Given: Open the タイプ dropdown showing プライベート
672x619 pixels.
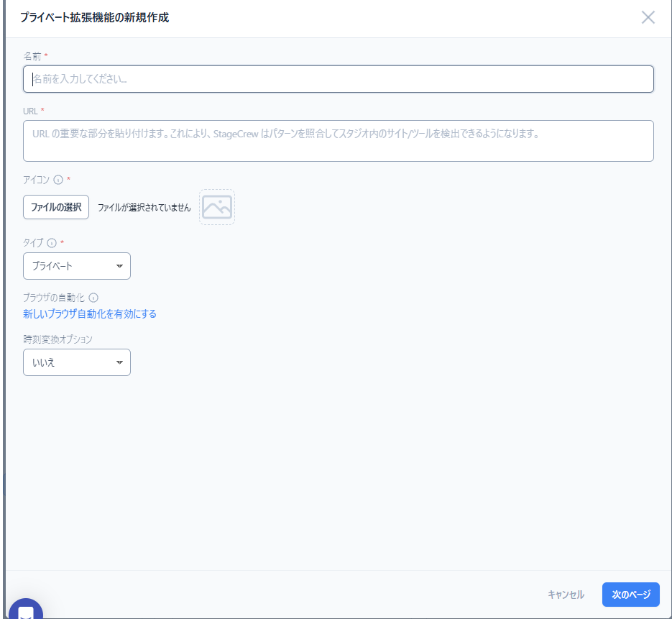Looking at the screenshot, I should click(x=77, y=266).
